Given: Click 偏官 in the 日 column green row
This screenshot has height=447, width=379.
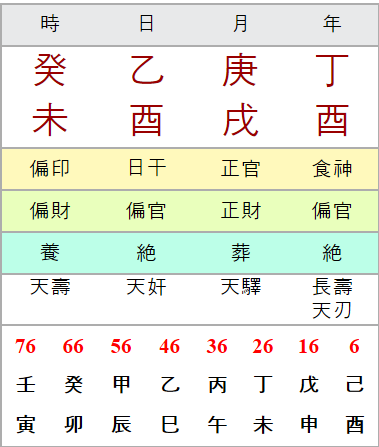Looking at the screenshot, I should [146, 211].
